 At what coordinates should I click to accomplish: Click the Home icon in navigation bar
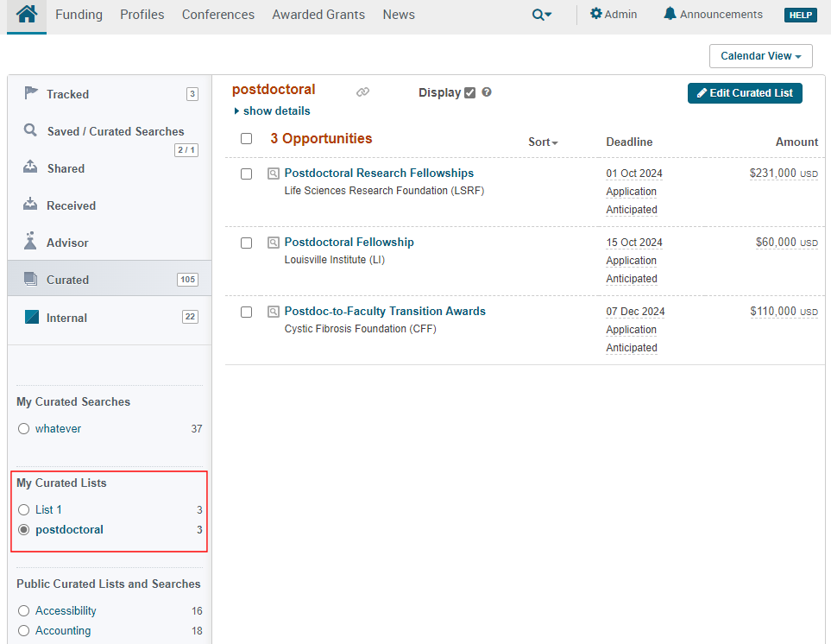[27, 15]
